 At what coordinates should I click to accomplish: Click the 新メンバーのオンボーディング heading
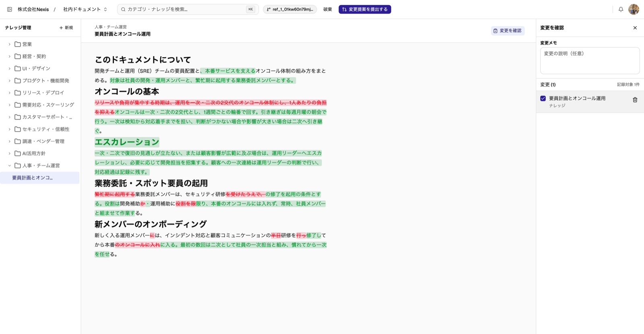pyautogui.click(x=151, y=224)
